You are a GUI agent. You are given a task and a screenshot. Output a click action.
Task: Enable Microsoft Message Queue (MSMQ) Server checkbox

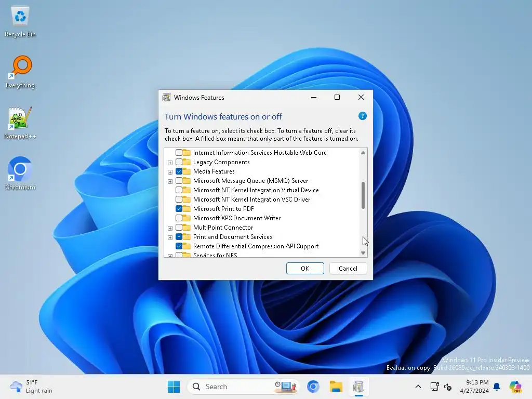[x=179, y=180]
